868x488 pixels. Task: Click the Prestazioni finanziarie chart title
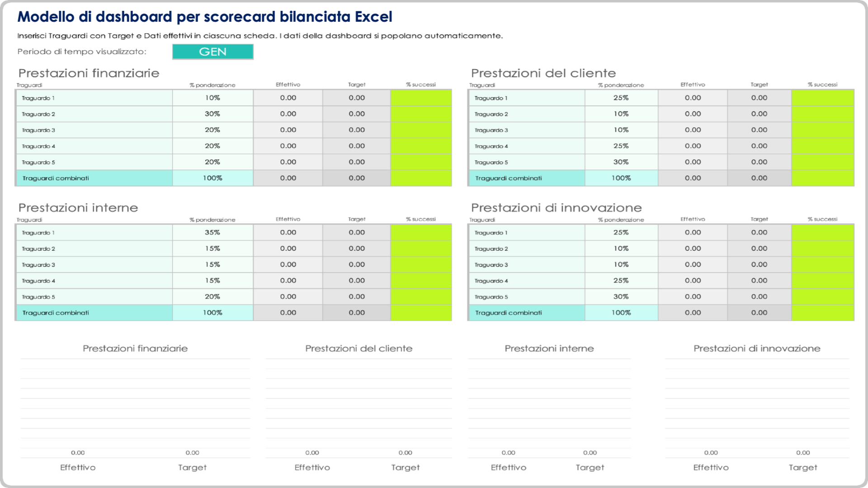point(135,348)
